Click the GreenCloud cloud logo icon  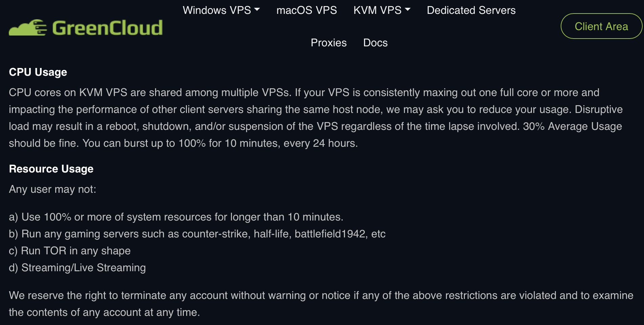[28, 28]
